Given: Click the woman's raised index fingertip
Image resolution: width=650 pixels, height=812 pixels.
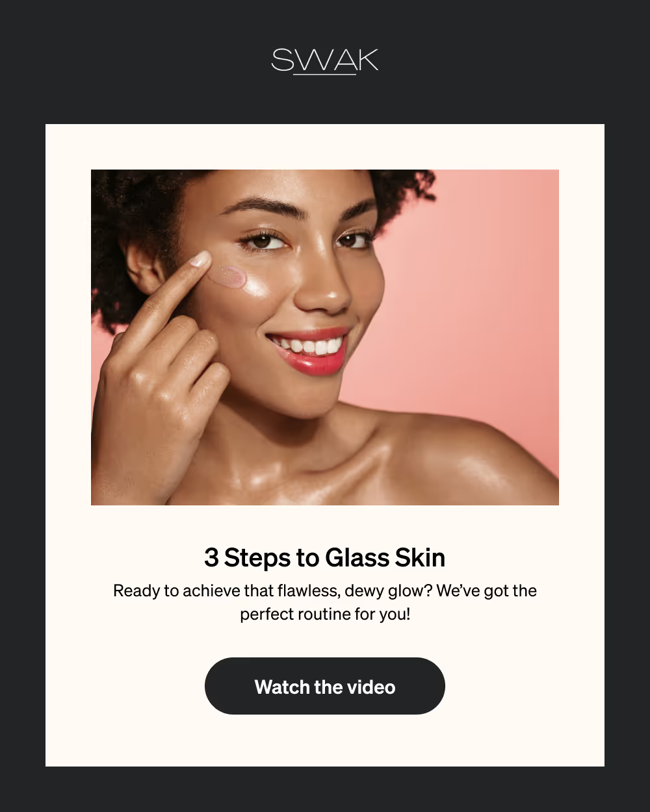Looking at the screenshot, I should 200,260.
